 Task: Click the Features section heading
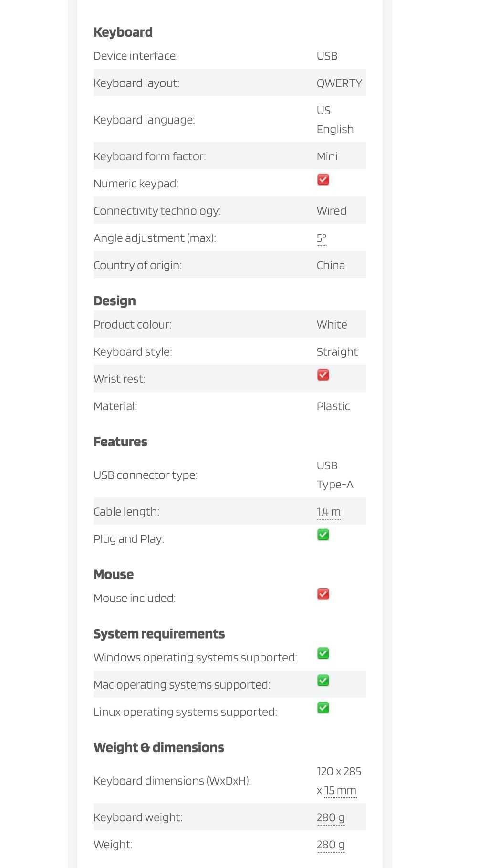[x=120, y=442]
